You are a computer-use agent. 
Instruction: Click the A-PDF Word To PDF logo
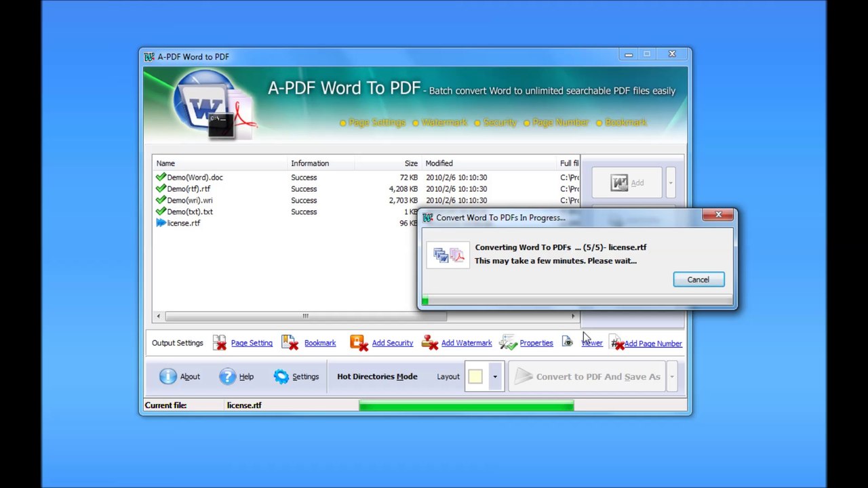point(214,105)
